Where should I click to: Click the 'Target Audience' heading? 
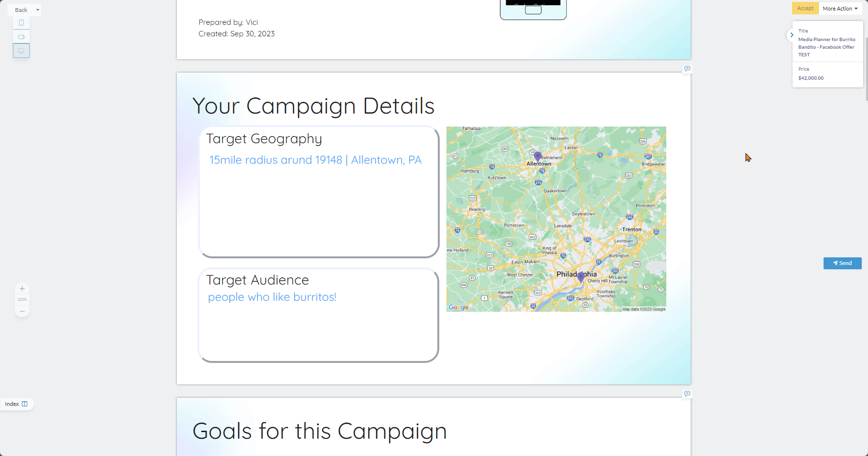click(x=257, y=280)
